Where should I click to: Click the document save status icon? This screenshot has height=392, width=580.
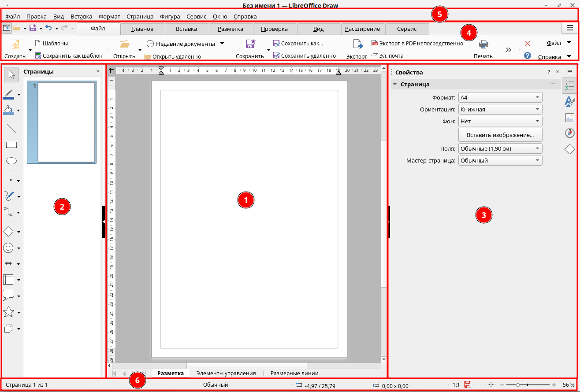click(x=468, y=385)
